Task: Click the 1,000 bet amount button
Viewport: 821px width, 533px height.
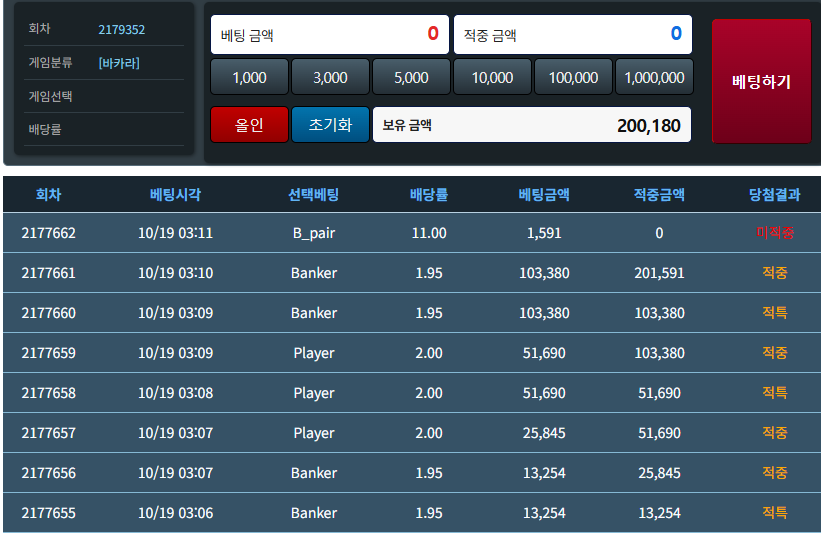Action: tap(249, 77)
